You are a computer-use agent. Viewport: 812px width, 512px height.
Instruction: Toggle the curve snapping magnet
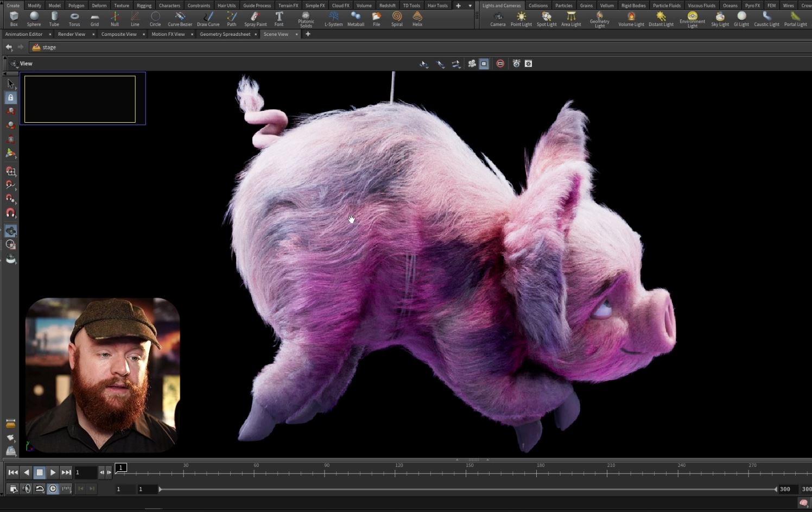point(10,185)
